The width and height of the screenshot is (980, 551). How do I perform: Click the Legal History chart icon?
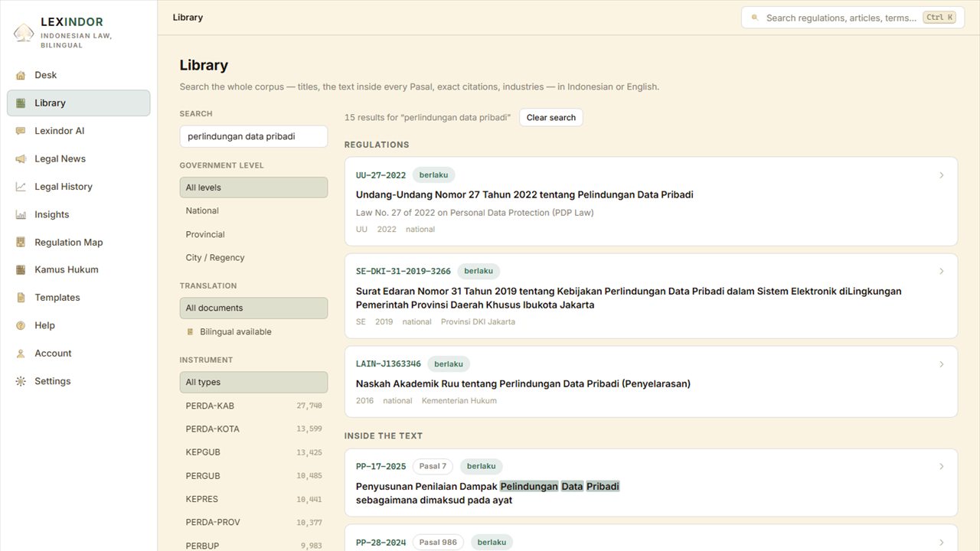(21, 187)
